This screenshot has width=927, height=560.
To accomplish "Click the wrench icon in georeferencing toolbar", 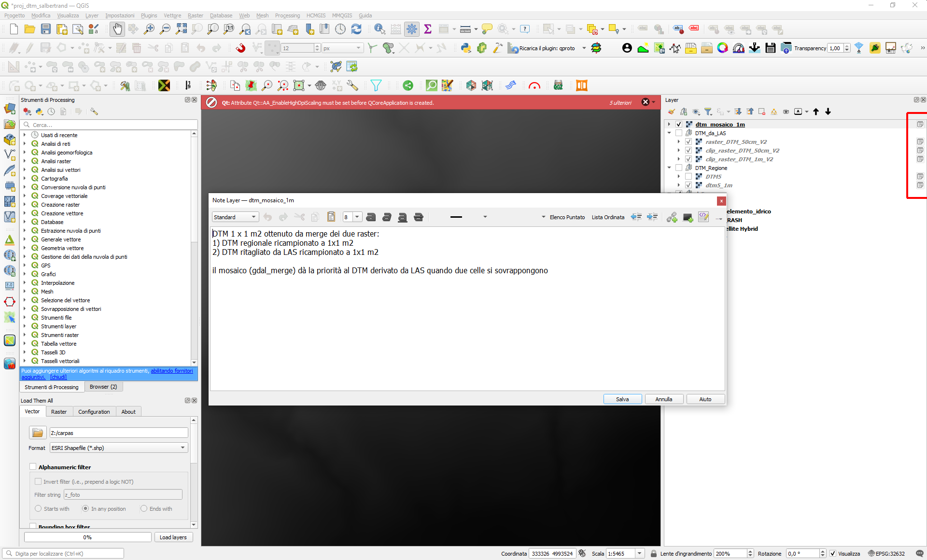I will 352,85.
